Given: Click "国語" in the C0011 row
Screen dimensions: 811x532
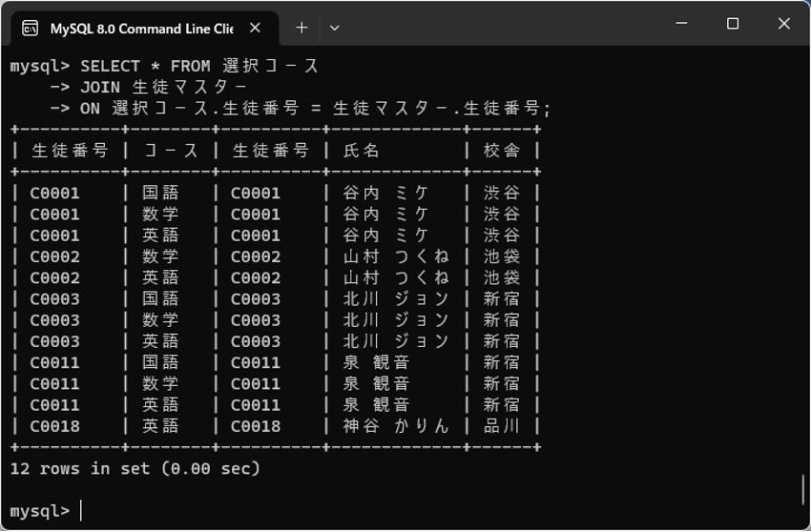Looking at the screenshot, I should [161, 362].
